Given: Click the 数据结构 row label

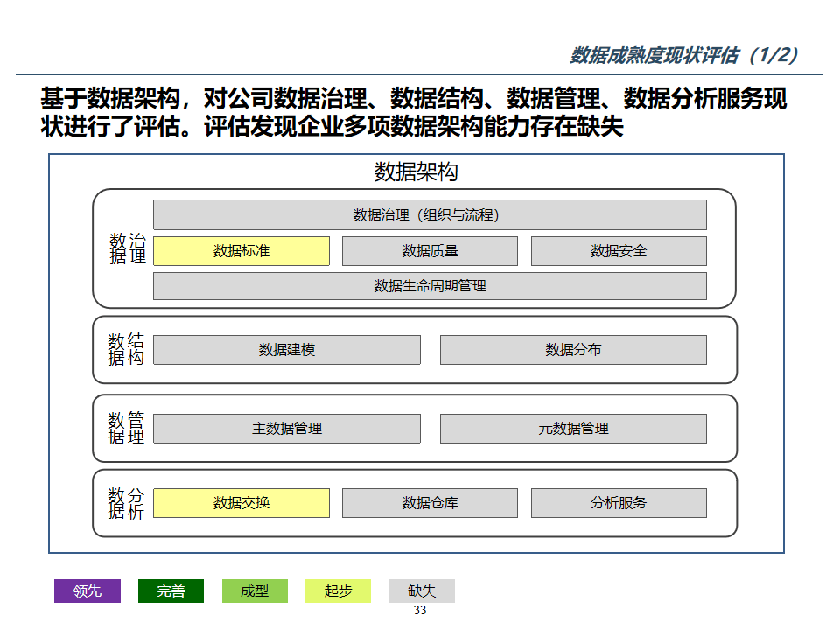Looking at the screenshot, I should [126, 349].
